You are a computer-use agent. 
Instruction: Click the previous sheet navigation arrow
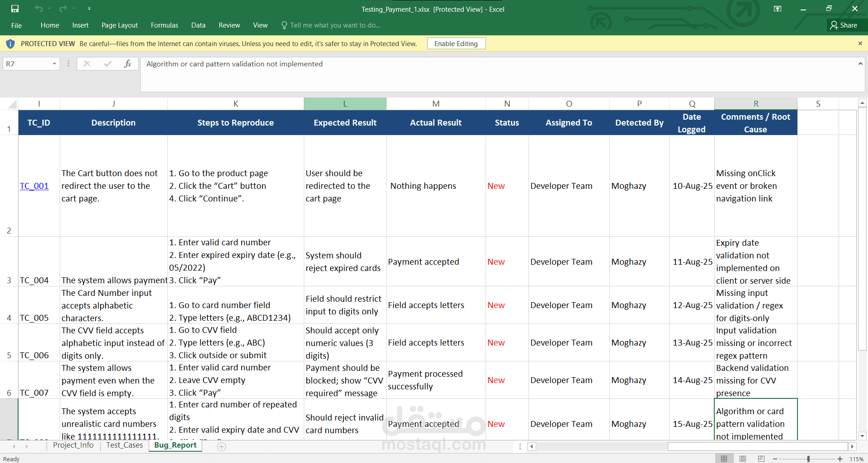click(14, 446)
